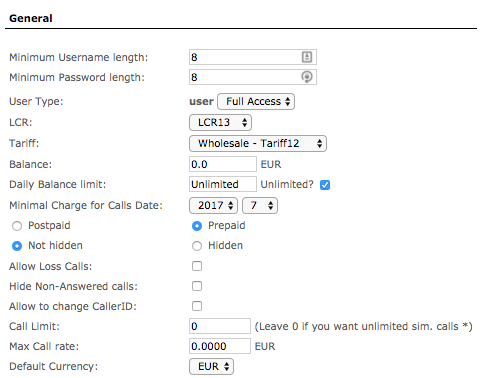Click the autofill icon in Minimum Username length field

point(307,57)
